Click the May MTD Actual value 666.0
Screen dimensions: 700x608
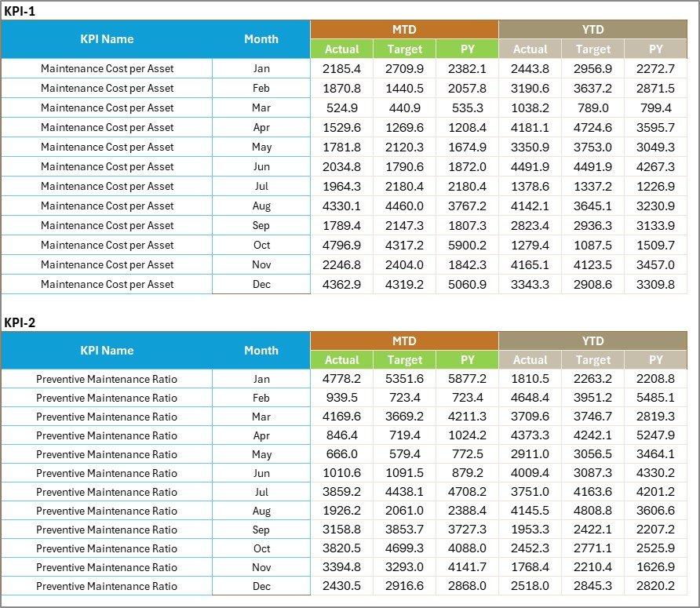pos(341,454)
